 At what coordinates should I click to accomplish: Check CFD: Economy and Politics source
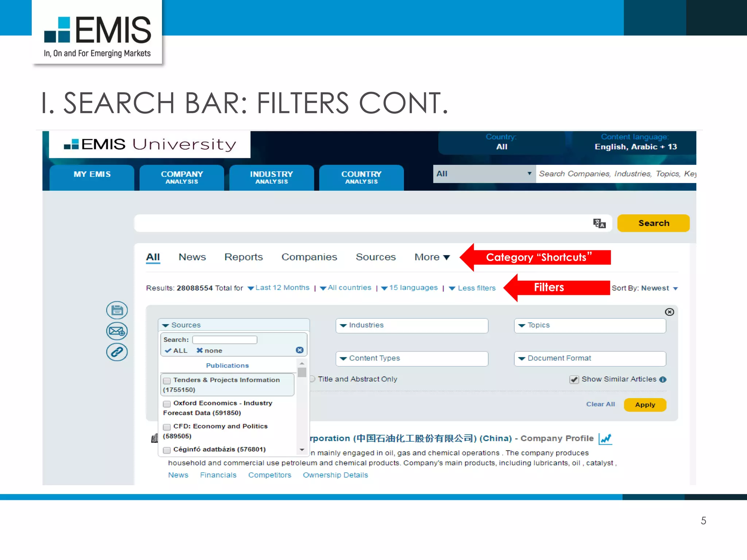[167, 427]
